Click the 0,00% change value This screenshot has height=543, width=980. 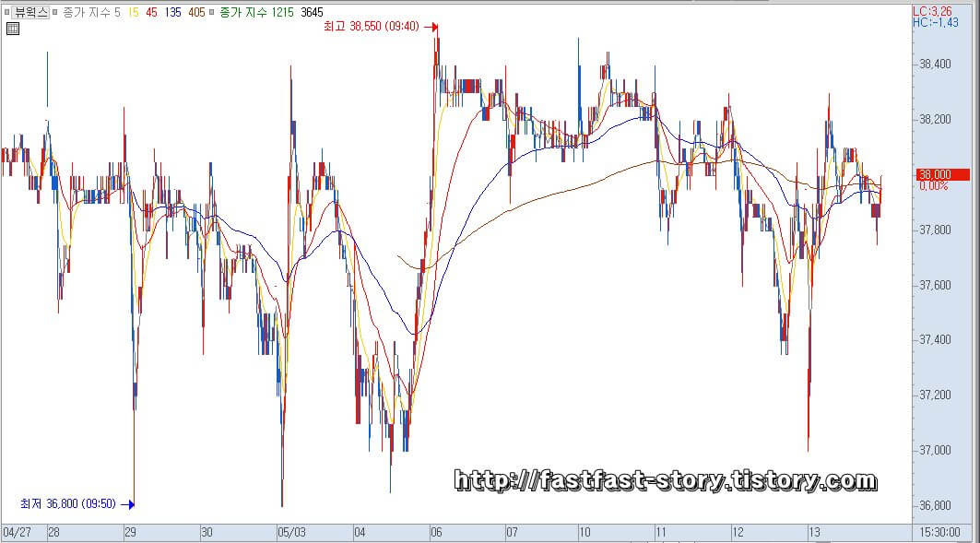click(934, 186)
